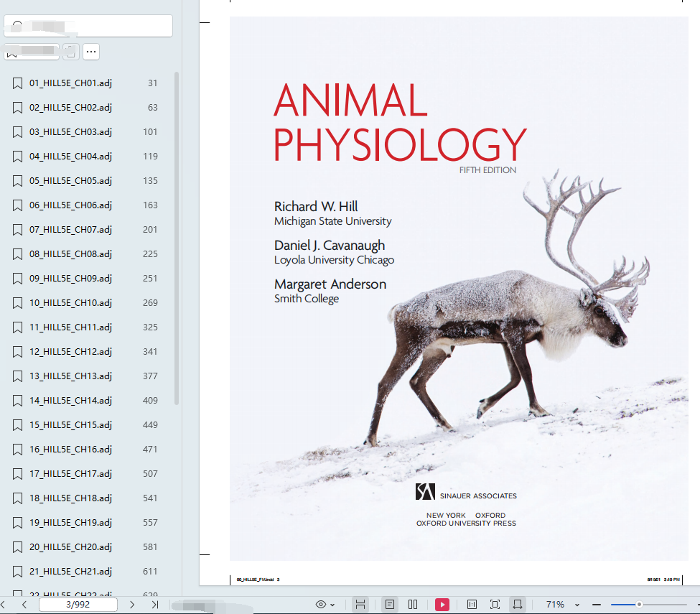
Task: Click the zoom out minus button
Action: 597,605
